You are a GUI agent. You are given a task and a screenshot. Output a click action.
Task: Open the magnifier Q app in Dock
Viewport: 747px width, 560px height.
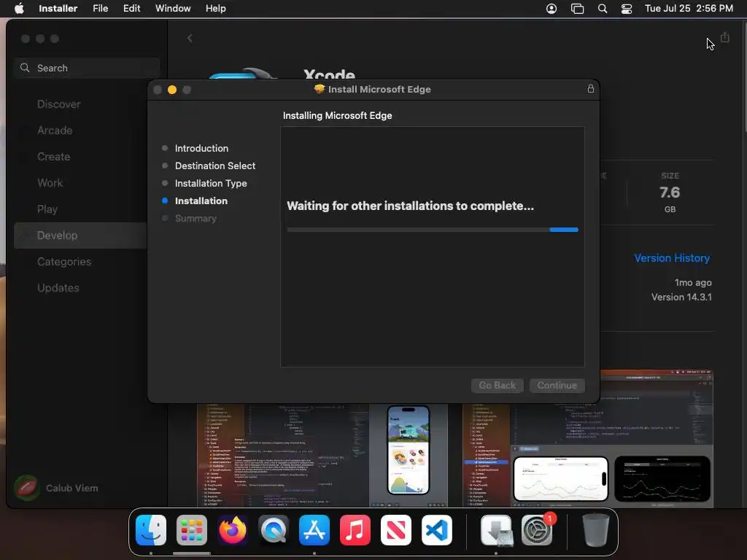(274, 530)
